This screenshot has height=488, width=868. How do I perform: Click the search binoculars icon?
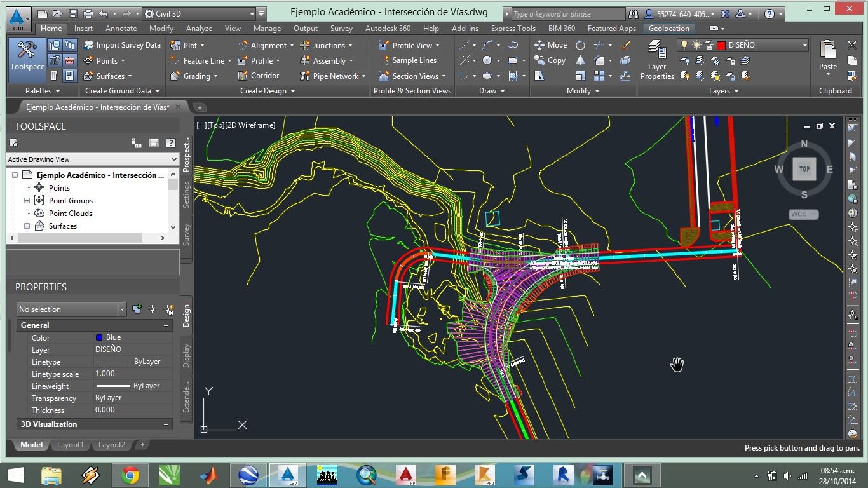pyautogui.click(x=633, y=13)
